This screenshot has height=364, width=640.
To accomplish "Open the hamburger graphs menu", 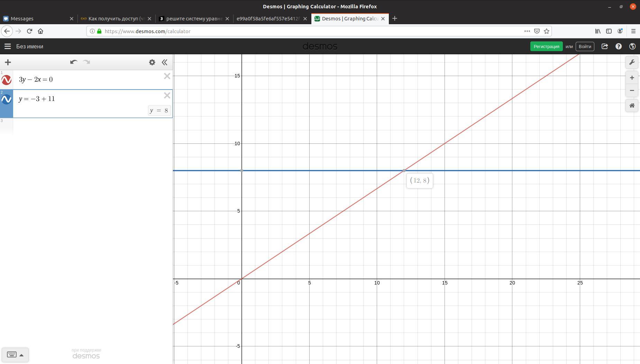I will pyautogui.click(x=8, y=46).
